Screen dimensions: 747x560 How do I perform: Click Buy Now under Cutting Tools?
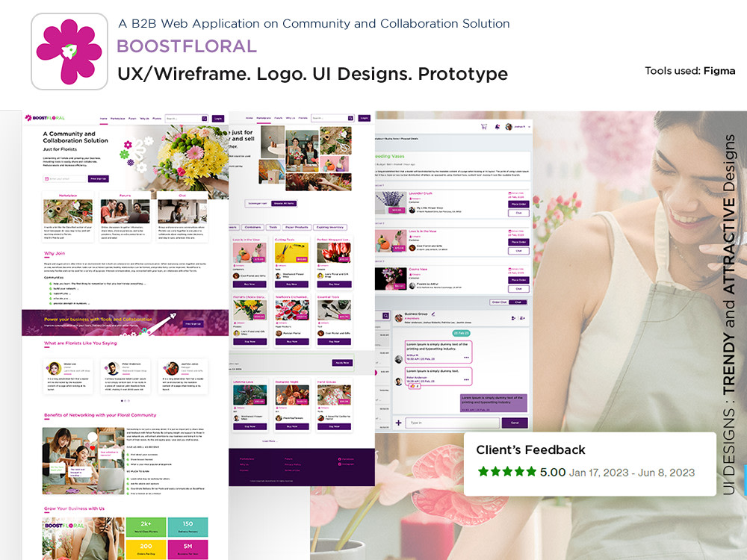tap(291, 284)
